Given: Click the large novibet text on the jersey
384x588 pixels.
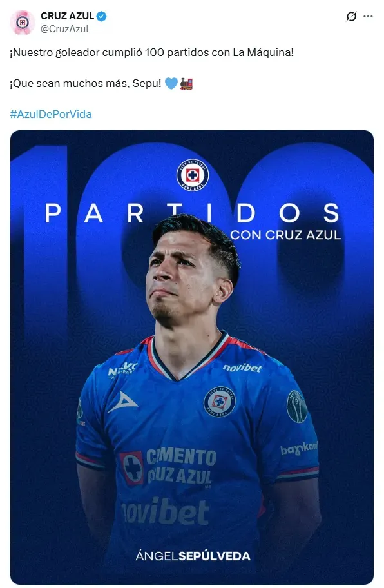Looking at the screenshot, I should click(x=165, y=511).
